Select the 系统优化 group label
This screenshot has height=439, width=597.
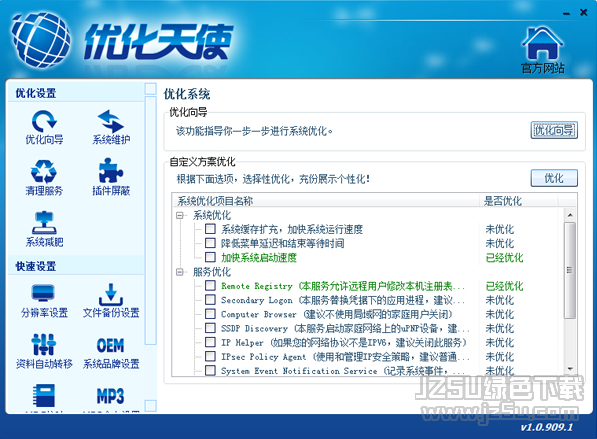pos(212,216)
